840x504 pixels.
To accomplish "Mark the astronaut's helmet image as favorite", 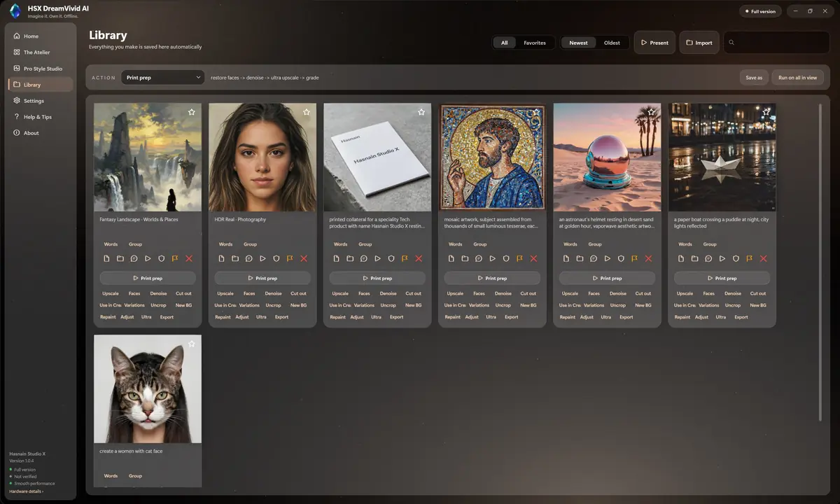I will point(651,112).
